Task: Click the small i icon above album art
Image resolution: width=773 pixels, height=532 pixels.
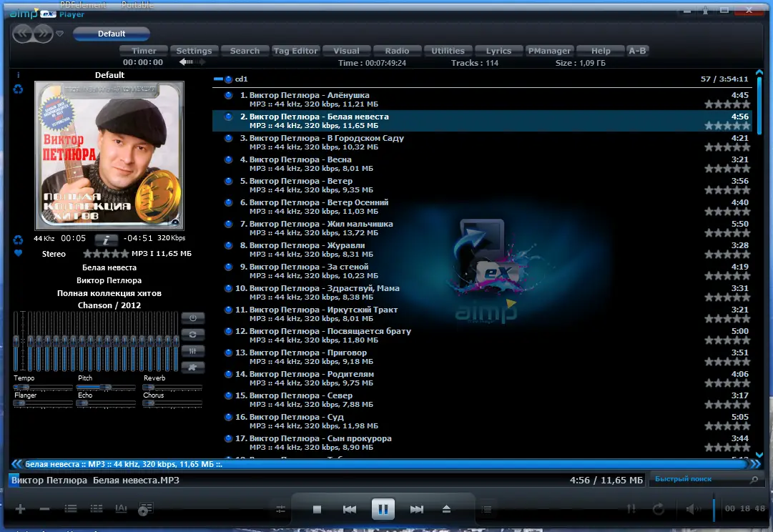Action: click(19, 75)
